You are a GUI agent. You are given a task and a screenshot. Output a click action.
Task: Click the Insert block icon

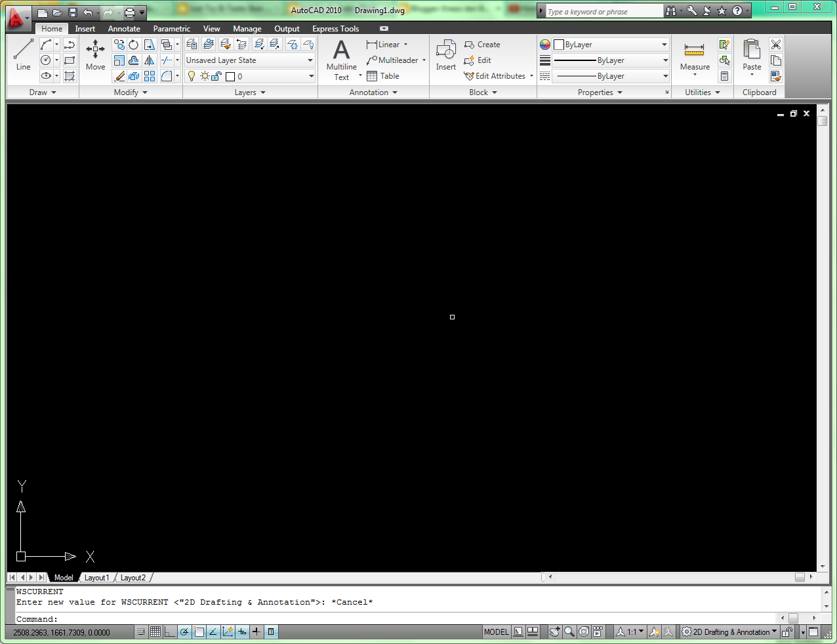446,54
